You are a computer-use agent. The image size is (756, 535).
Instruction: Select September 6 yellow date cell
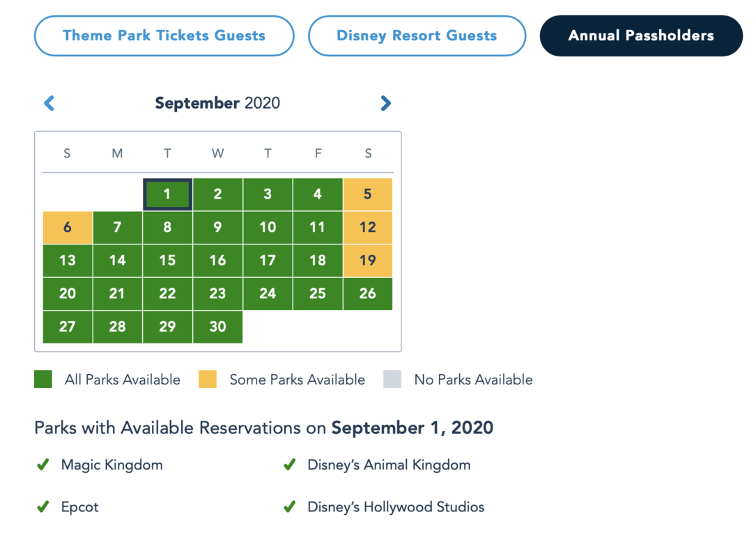pyautogui.click(x=68, y=228)
